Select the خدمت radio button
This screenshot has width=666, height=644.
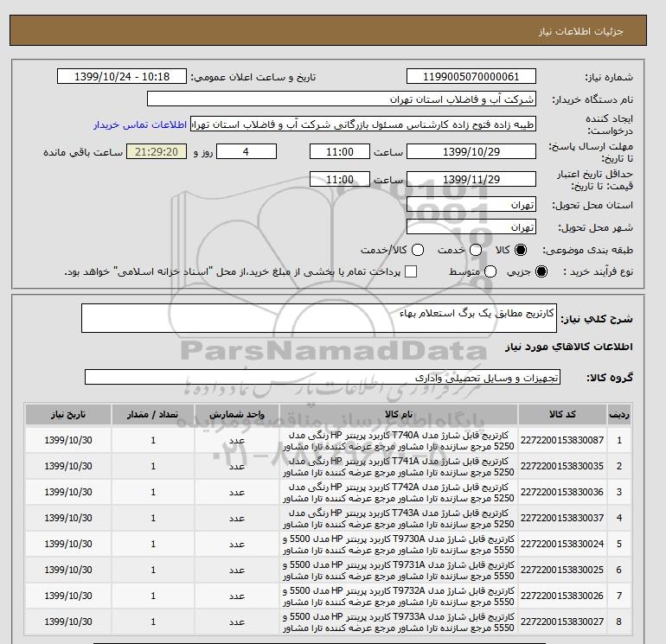tap(476, 250)
